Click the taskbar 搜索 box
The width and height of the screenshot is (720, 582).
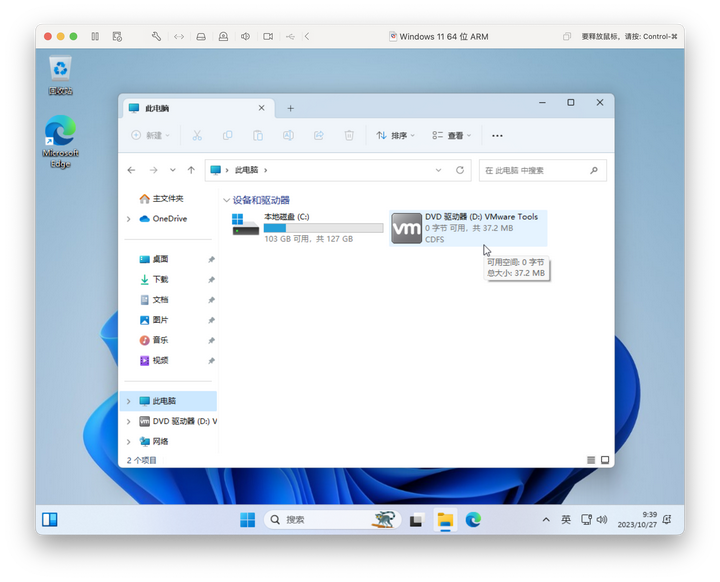point(332,520)
